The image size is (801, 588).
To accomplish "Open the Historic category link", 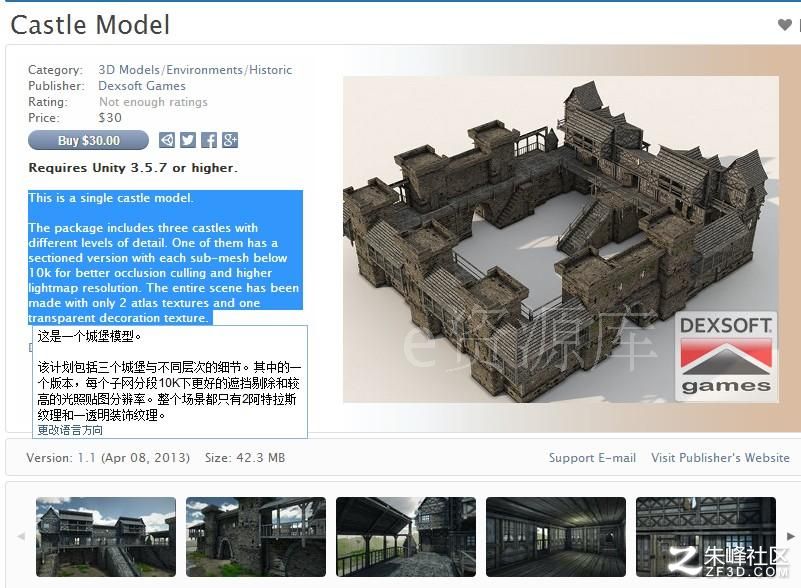I will pos(270,70).
